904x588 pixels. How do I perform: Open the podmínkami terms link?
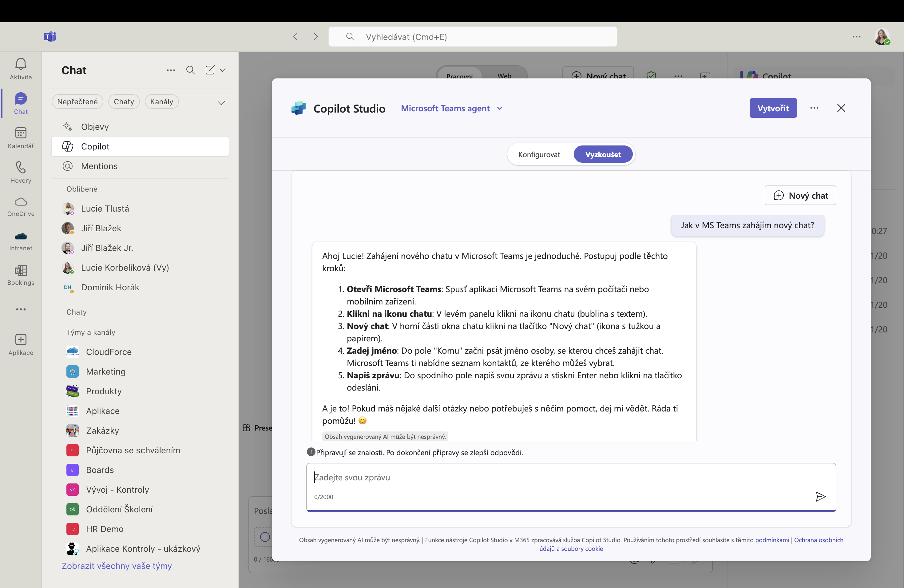click(x=772, y=540)
